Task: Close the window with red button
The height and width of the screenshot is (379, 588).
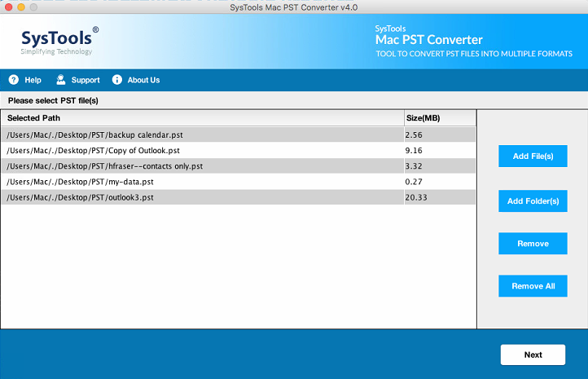Action: pos(9,7)
